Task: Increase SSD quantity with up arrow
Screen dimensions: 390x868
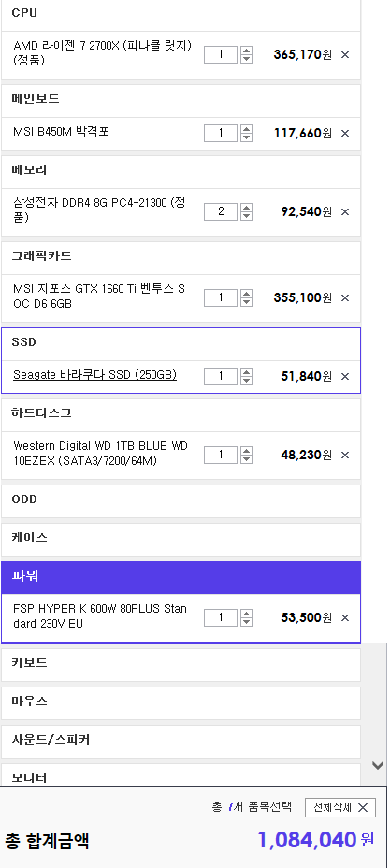Action: click(247, 372)
